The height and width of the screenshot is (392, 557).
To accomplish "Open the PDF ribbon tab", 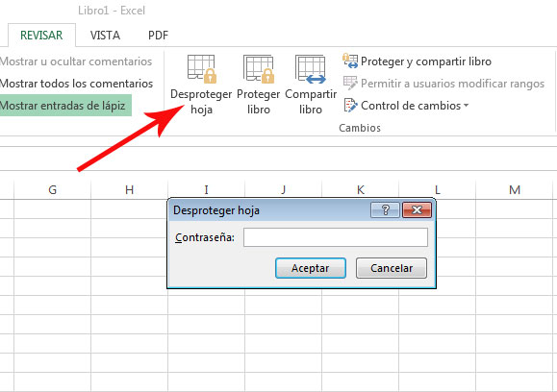I will 158,36.
